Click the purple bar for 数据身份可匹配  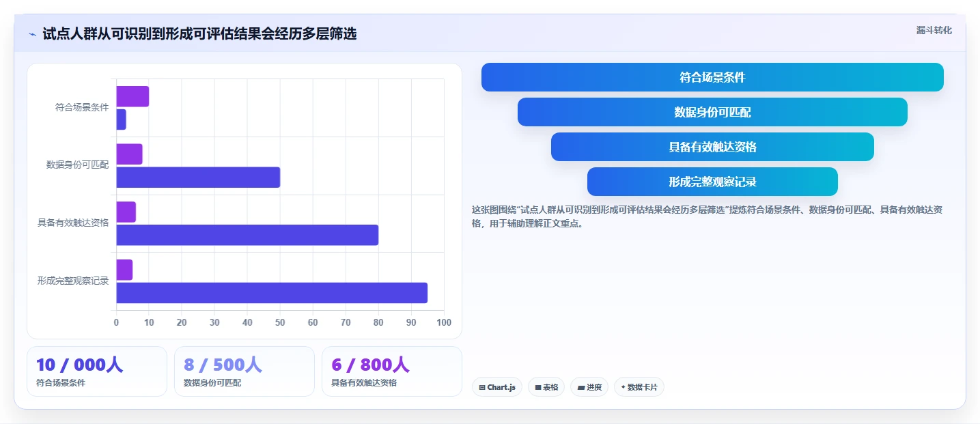pos(129,154)
